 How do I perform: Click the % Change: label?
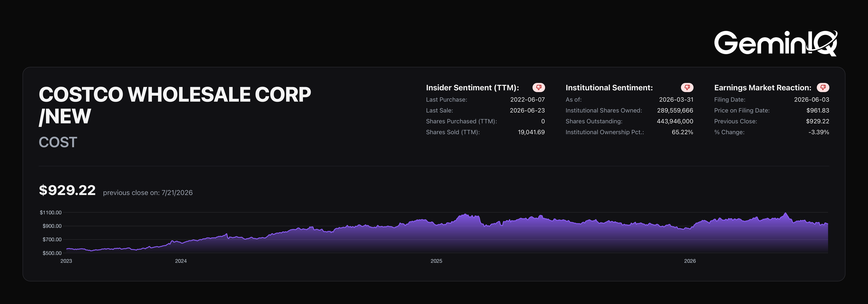(x=729, y=132)
